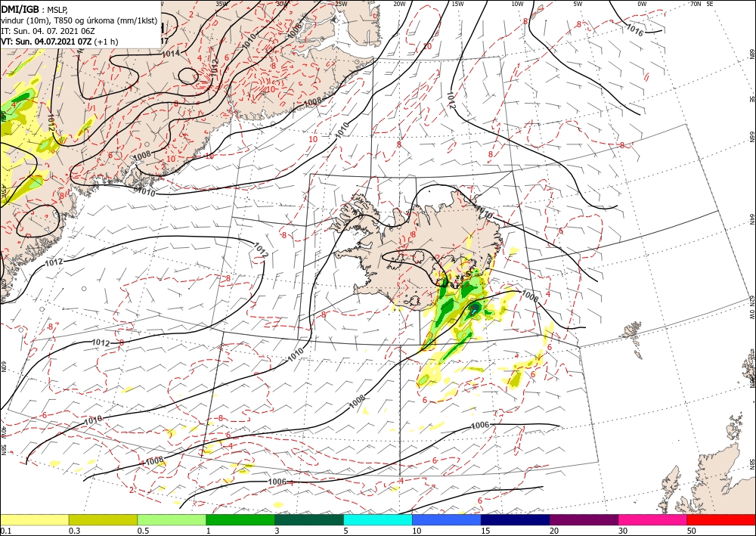Click the 70N latitude label
The image size is (756, 536).
pos(696,4)
